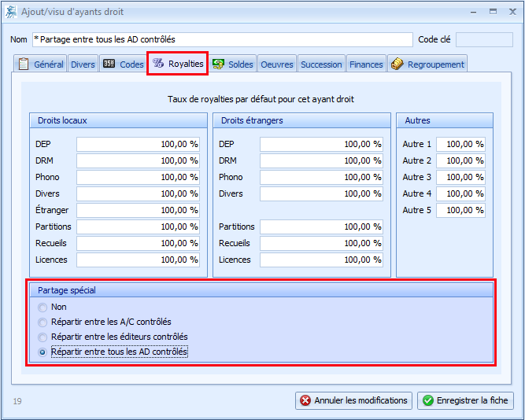Select 'Répartir entre tous les AD contrôlés'
Viewport: 525px width, 420px height.
pos(43,352)
